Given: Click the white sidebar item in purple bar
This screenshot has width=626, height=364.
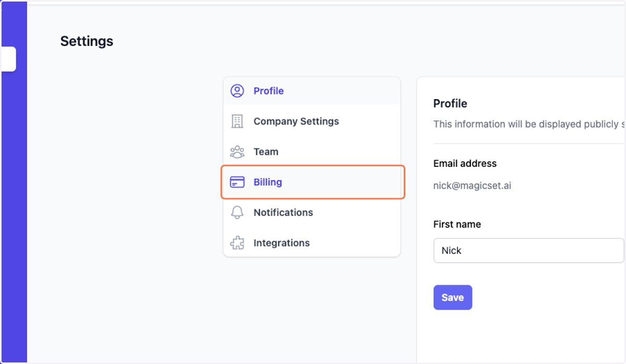Looking at the screenshot, I should [9, 59].
